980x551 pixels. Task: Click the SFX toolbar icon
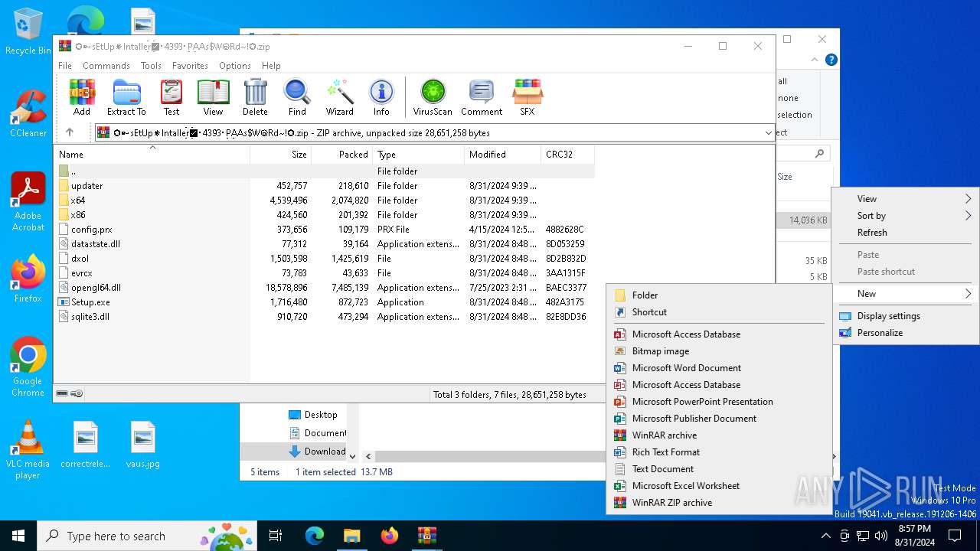click(x=527, y=97)
